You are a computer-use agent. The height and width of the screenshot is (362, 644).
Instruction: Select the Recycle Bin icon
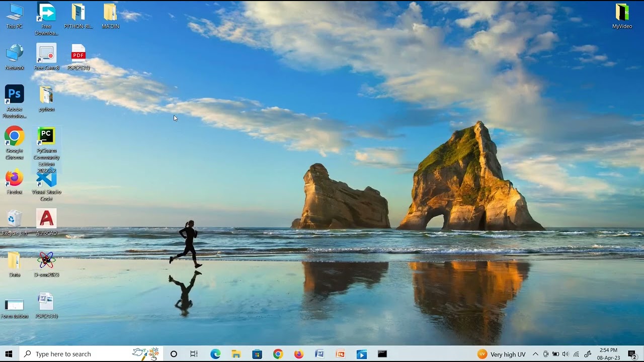[x=15, y=223]
